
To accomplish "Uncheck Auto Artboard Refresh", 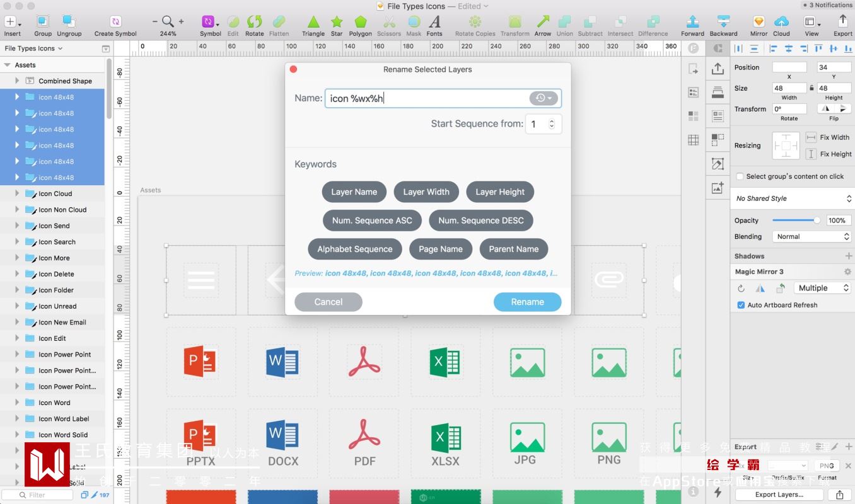I will pyautogui.click(x=741, y=305).
